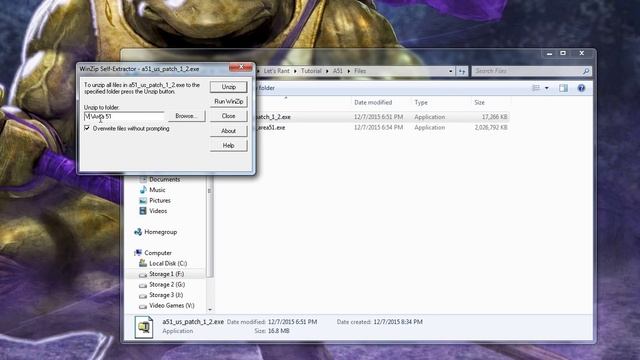This screenshot has height=360, width=640.
Task: Click the Browse button
Action: coord(186,116)
